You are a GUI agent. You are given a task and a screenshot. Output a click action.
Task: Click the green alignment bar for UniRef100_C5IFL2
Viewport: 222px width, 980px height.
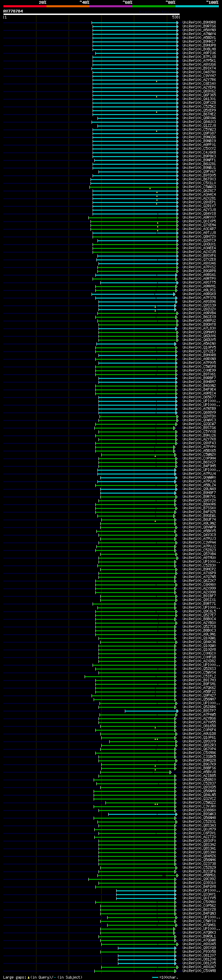click(x=130, y=676)
